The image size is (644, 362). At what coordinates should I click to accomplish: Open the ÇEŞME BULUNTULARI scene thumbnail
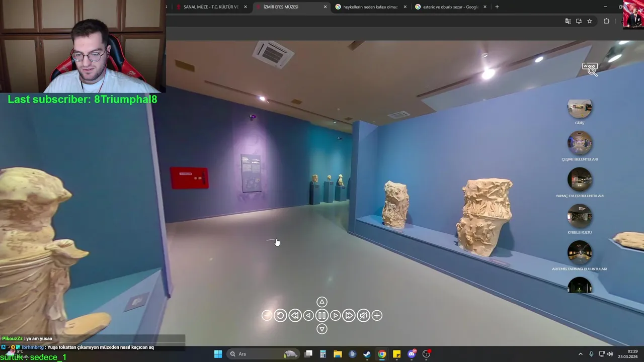(580, 143)
